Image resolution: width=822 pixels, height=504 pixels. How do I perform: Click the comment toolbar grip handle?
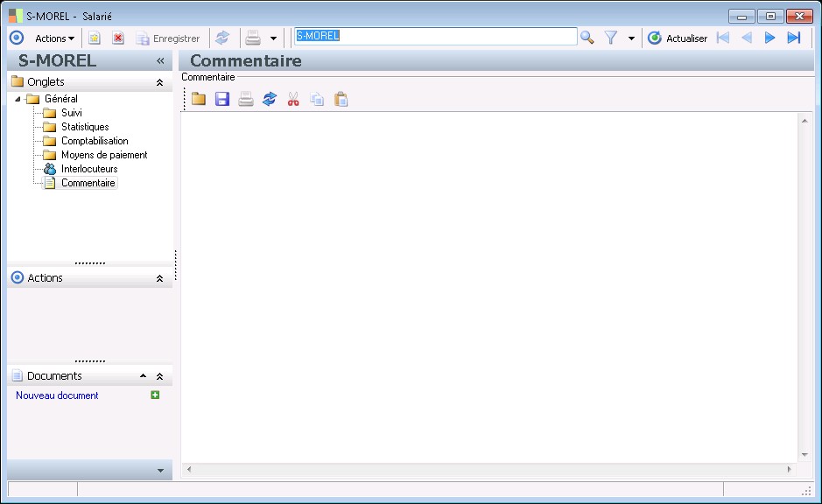coord(185,99)
